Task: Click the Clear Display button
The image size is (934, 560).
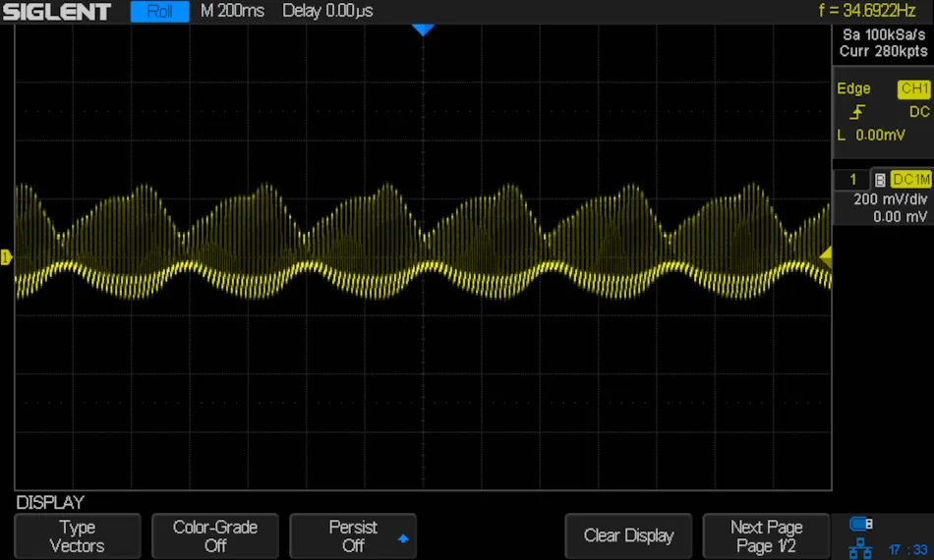Action: click(x=628, y=536)
